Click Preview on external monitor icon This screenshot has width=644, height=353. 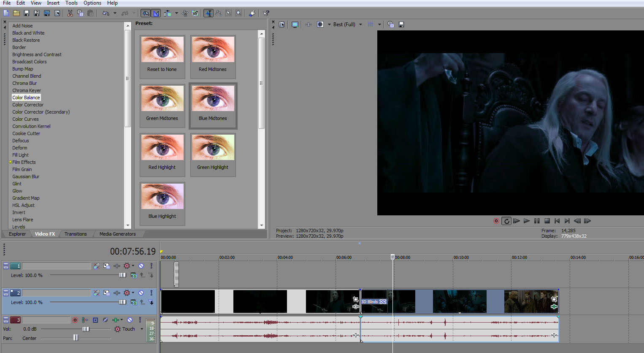click(295, 24)
